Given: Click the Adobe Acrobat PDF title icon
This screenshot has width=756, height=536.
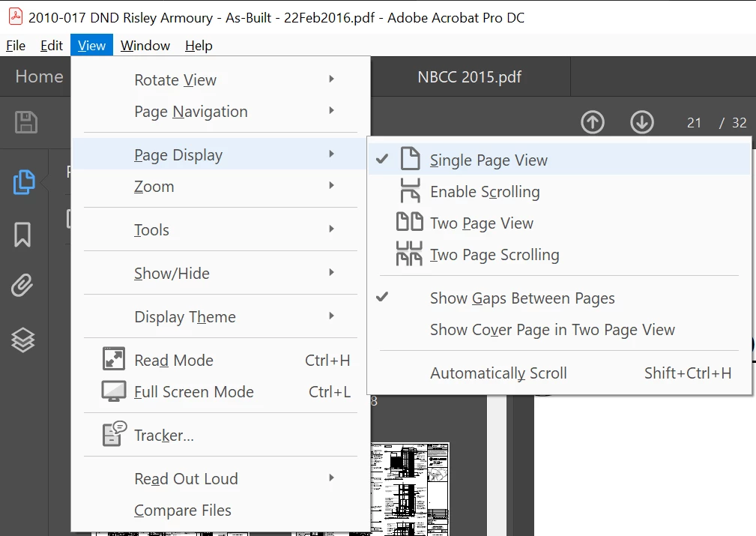Looking at the screenshot, I should tap(16, 16).
